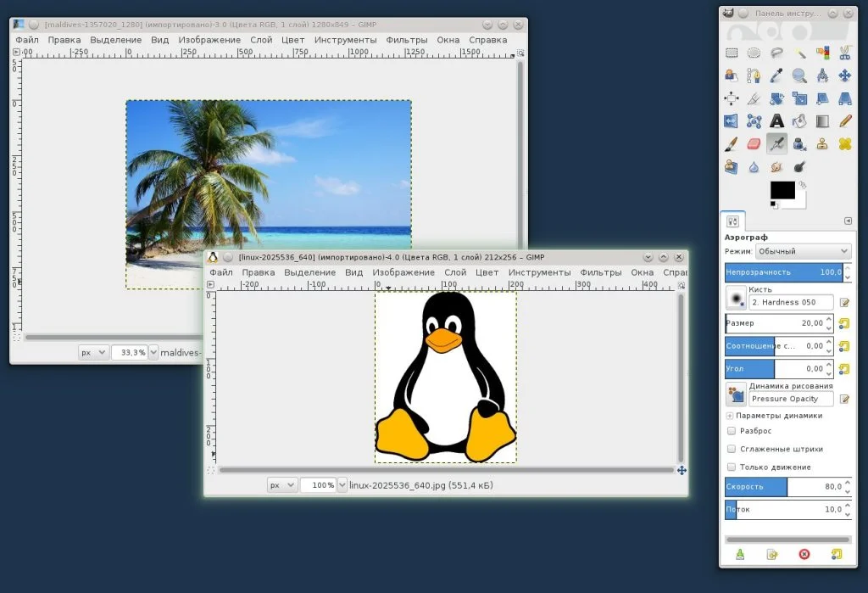Select the Paintbrush tool
The width and height of the screenshot is (868, 593).
tap(732, 144)
